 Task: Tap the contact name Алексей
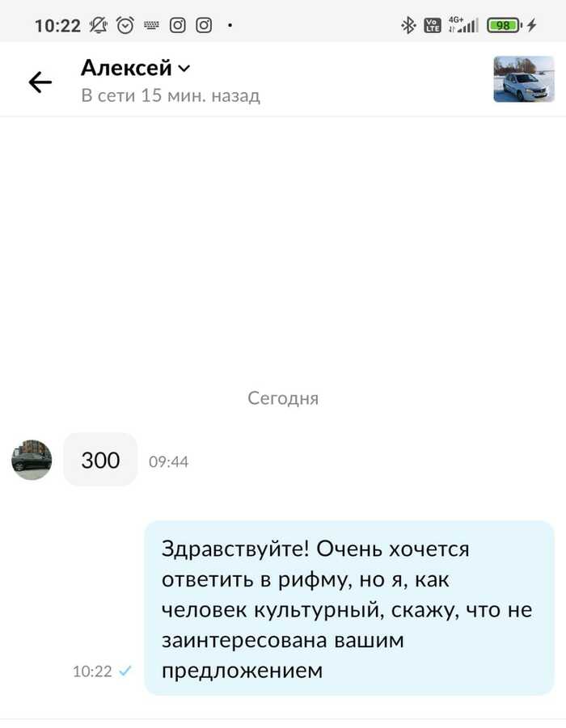click(x=126, y=68)
